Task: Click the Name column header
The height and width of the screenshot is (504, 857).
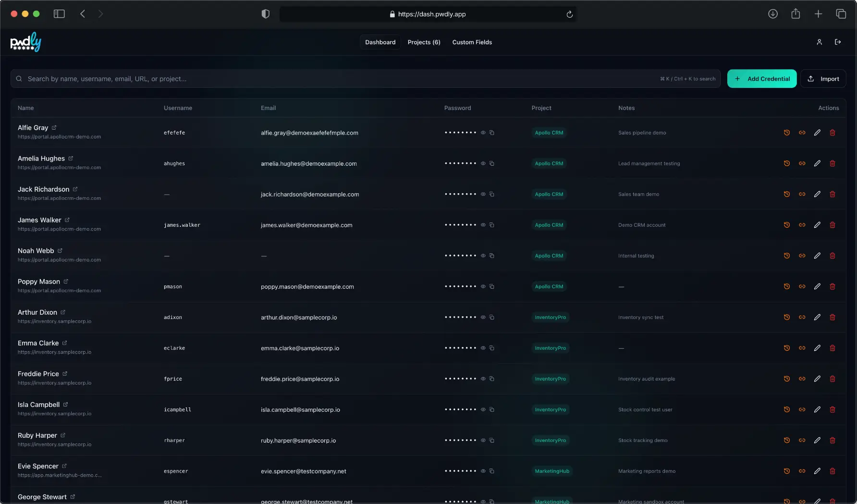Action: [26, 108]
